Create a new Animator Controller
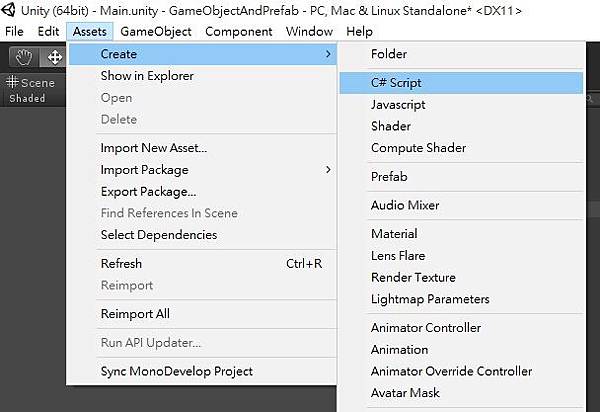The width and height of the screenshot is (600, 412). point(426,328)
